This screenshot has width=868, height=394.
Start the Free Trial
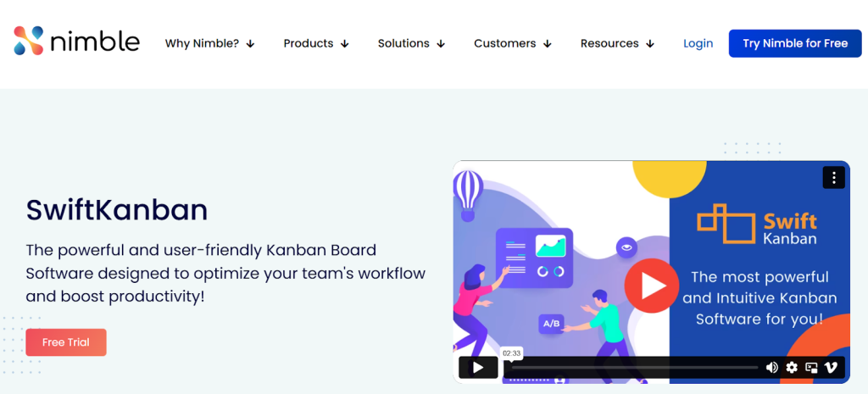(66, 342)
